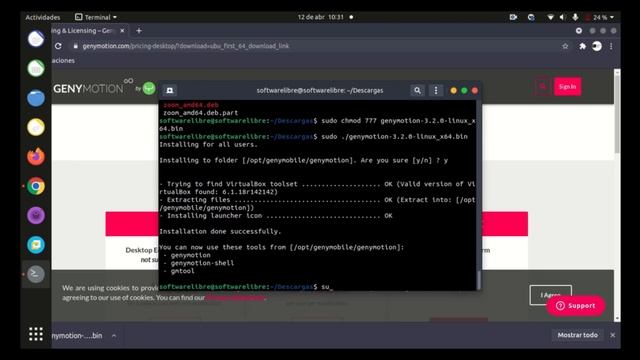This screenshot has height=360, width=640.
Task: Open the topmost app icon in the dock
Action: [36, 39]
